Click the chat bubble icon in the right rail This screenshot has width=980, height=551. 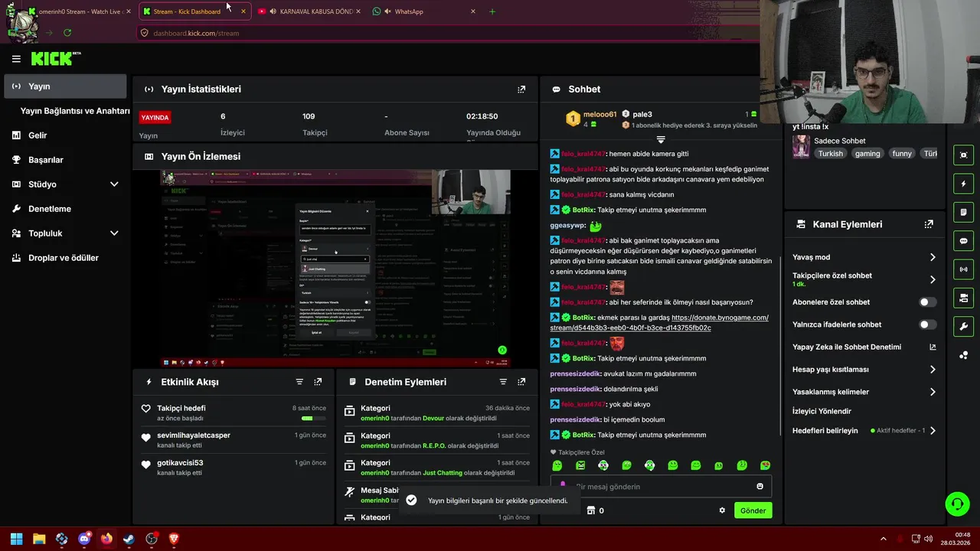[964, 241]
